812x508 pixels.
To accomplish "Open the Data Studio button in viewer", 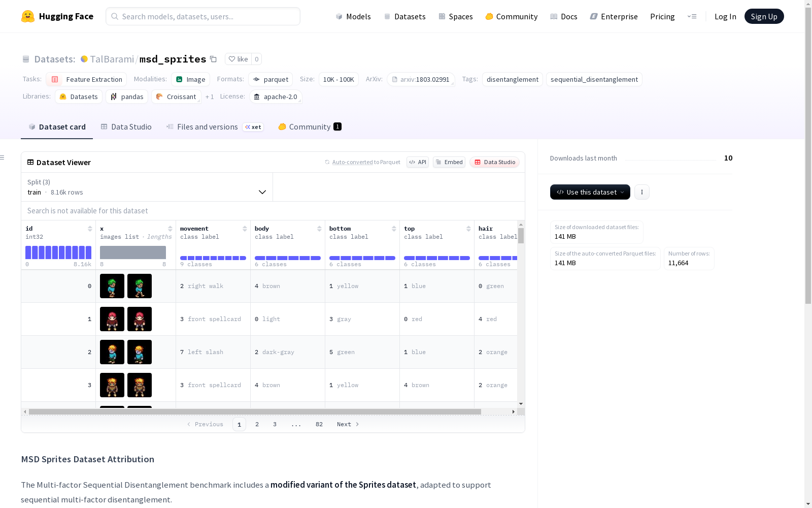I will (x=495, y=162).
